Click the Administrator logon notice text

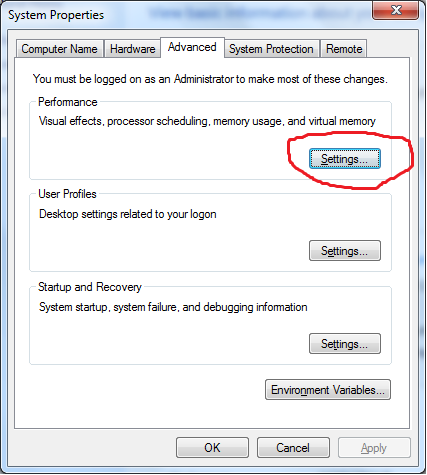[x=210, y=79]
